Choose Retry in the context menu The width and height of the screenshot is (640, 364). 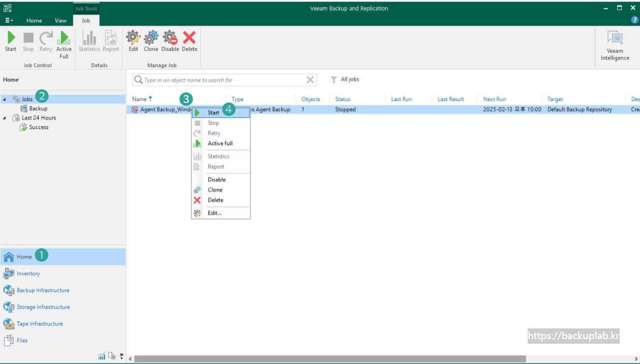coord(221,133)
